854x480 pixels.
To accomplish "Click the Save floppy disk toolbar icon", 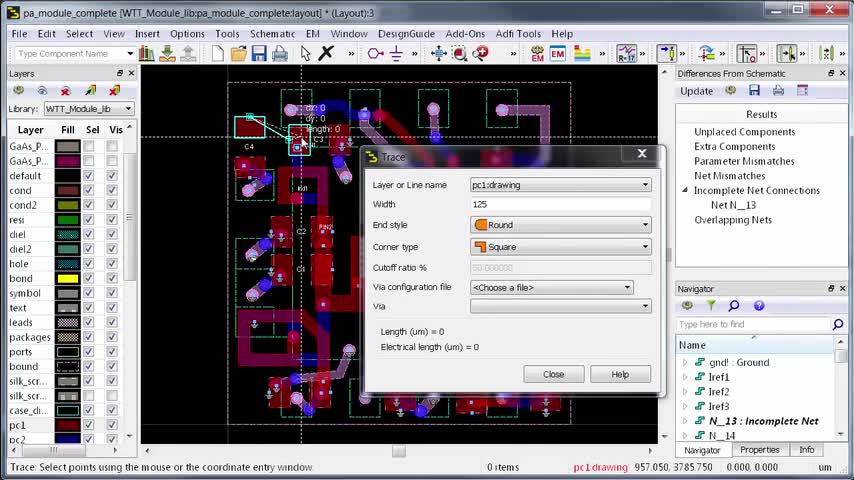I will coord(259,53).
